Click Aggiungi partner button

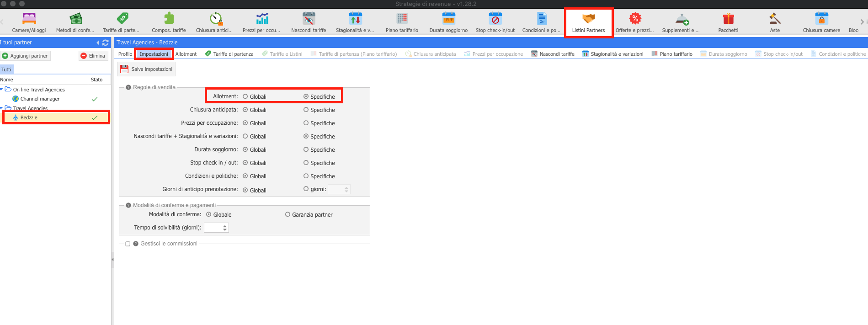coord(25,56)
